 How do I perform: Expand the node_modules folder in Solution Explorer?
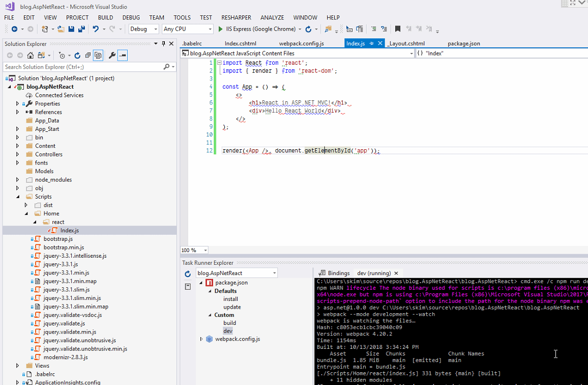[x=17, y=180]
